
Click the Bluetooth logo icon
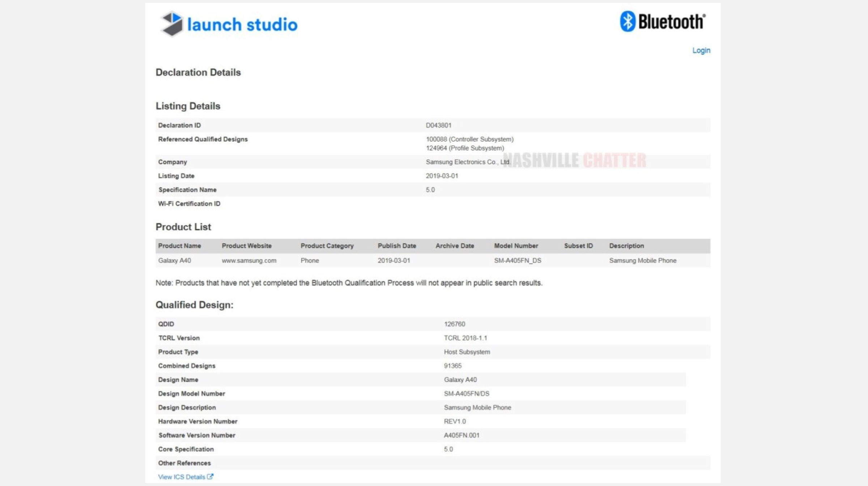(627, 21)
